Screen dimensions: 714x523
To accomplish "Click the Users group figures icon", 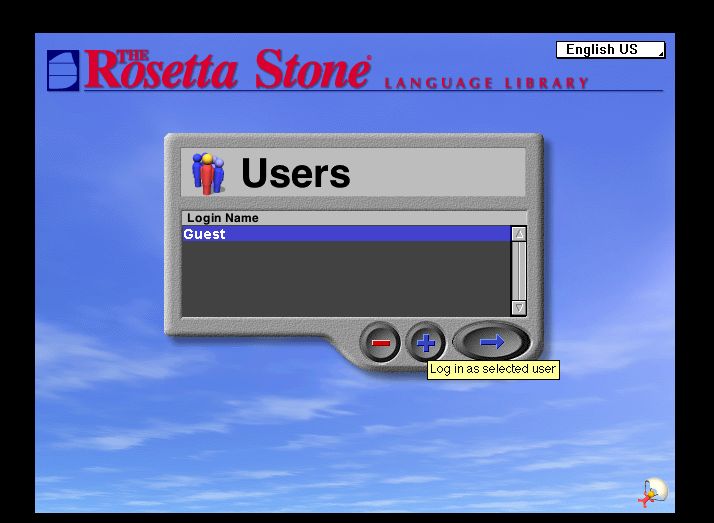I will tap(208, 173).
